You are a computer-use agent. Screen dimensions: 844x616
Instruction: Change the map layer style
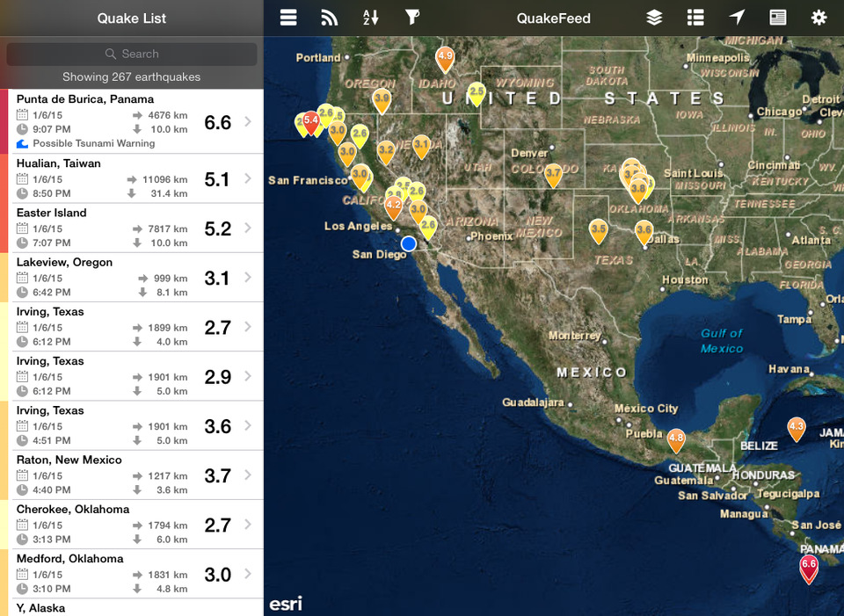(654, 18)
